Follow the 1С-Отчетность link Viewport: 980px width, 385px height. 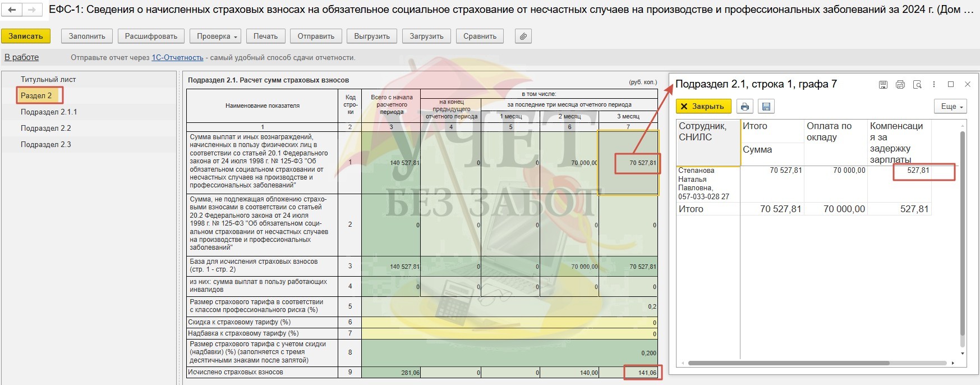(177, 58)
